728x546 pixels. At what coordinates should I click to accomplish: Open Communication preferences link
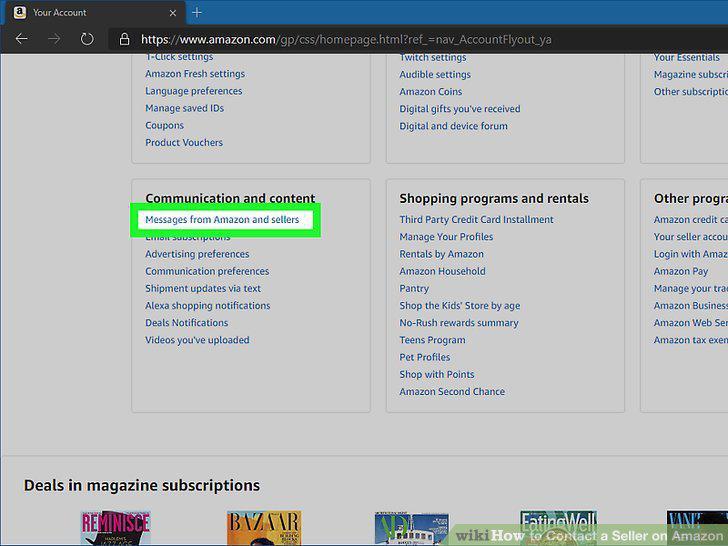[x=207, y=271]
